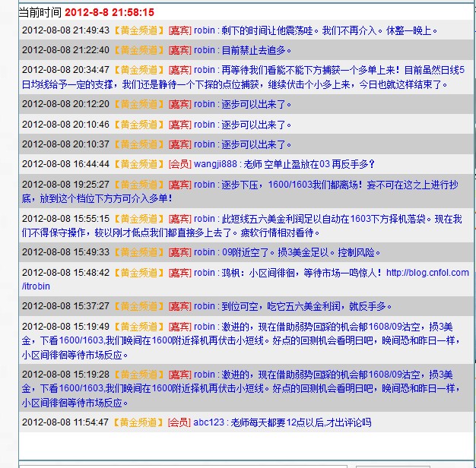
Task: Click the [会员] tag beside abc123
Action: 179,422
